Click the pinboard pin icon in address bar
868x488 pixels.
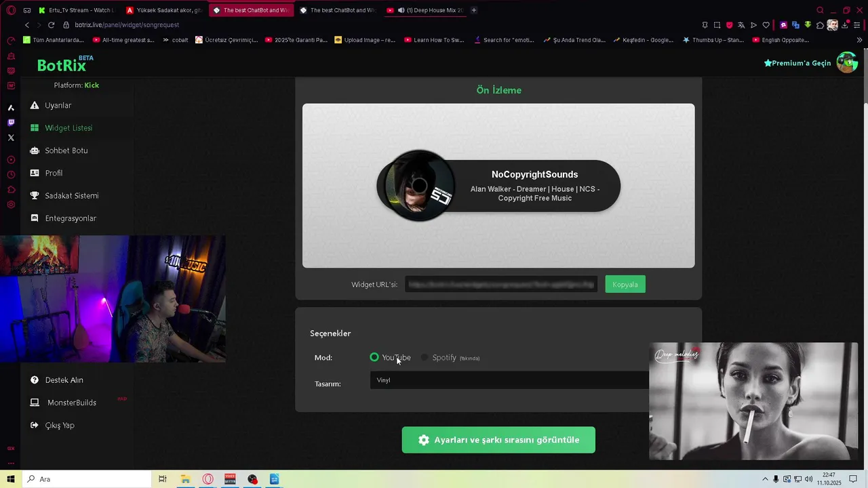(x=705, y=25)
